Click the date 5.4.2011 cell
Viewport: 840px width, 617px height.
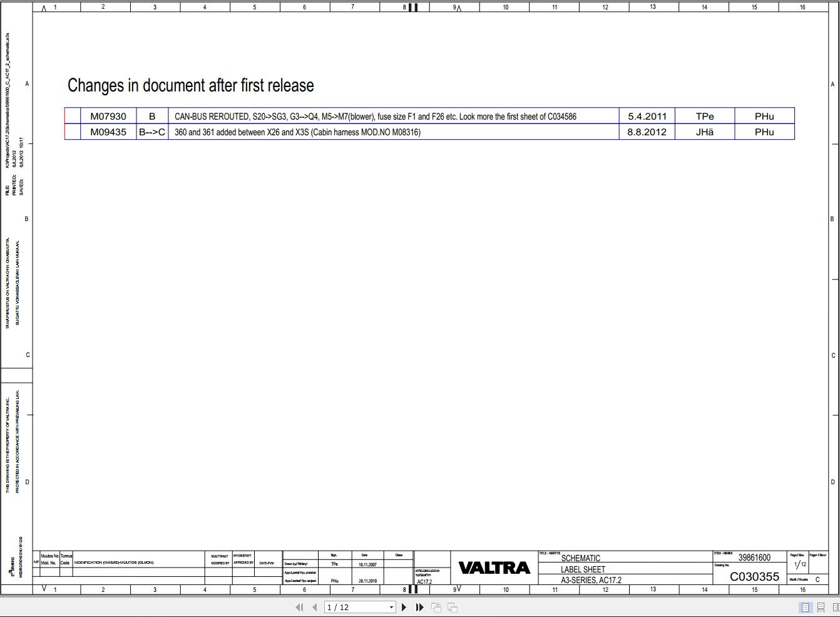tap(647, 116)
